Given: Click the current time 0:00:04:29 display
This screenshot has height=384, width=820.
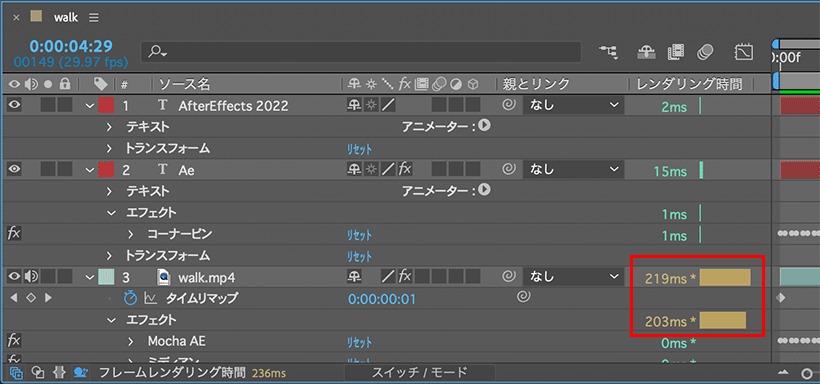Looking at the screenshot, I should pyautogui.click(x=71, y=46).
